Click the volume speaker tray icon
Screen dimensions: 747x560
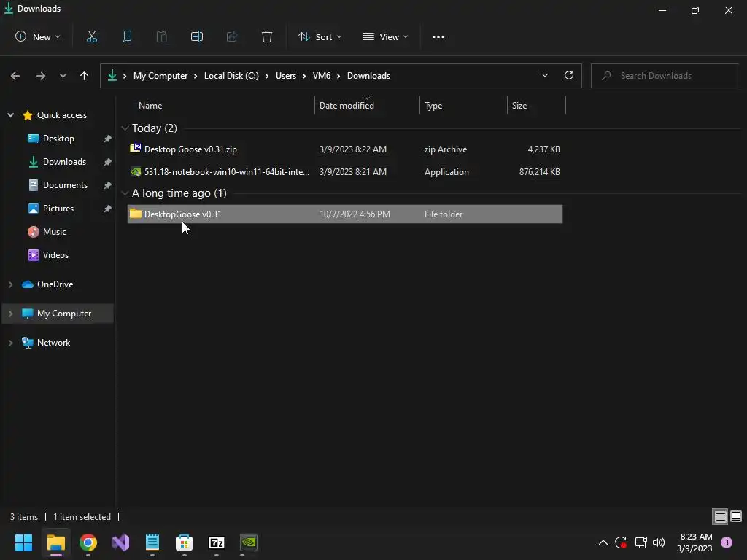pyautogui.click(x=659, y=542)
